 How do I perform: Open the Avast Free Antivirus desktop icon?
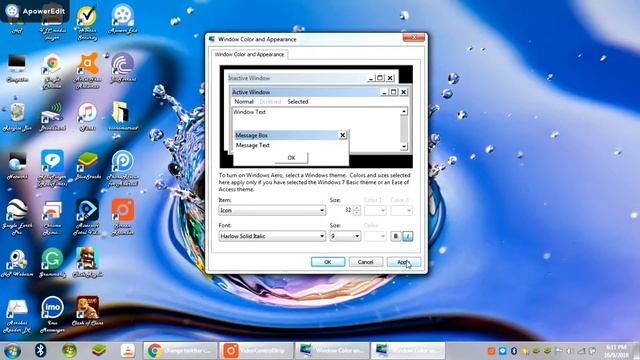point(87,71)
